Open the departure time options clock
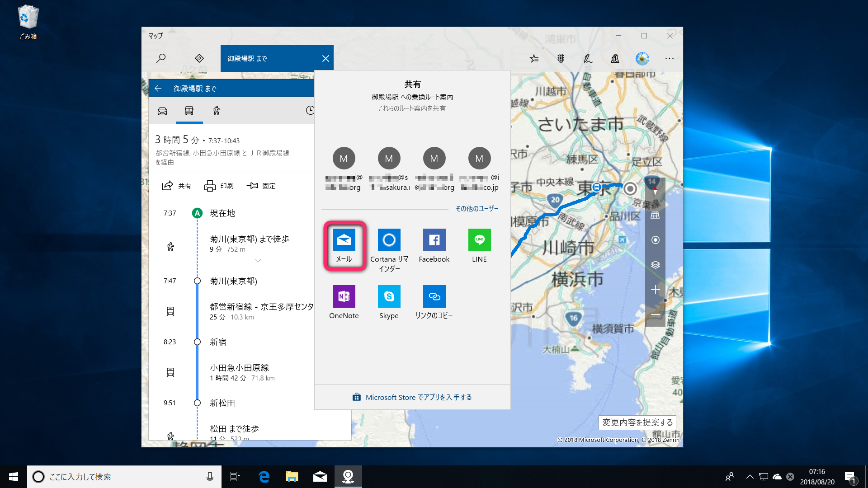This screenshot has width=868, height=488. (x=310, y=110)
